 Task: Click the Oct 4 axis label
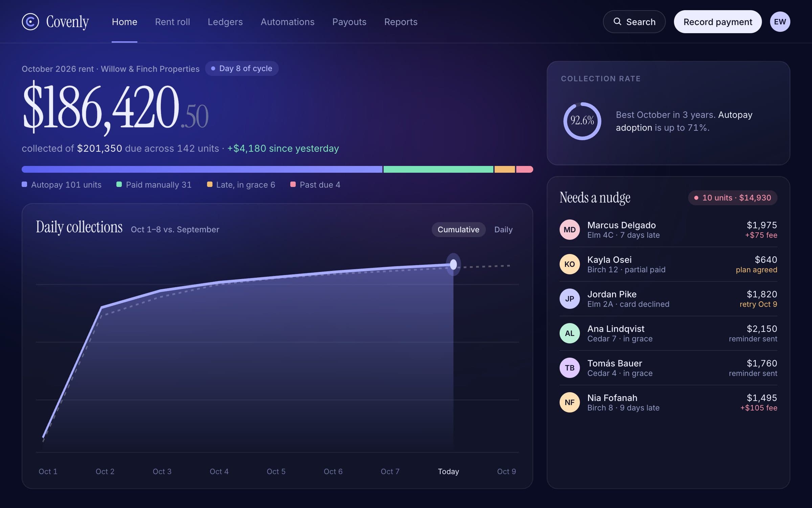[x=219, y=471]
